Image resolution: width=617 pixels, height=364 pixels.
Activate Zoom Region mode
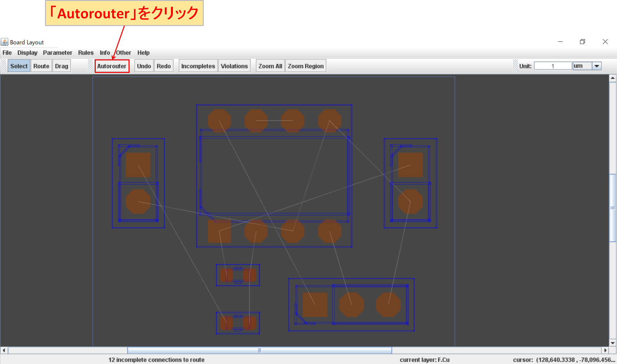[x=305, y=66]
